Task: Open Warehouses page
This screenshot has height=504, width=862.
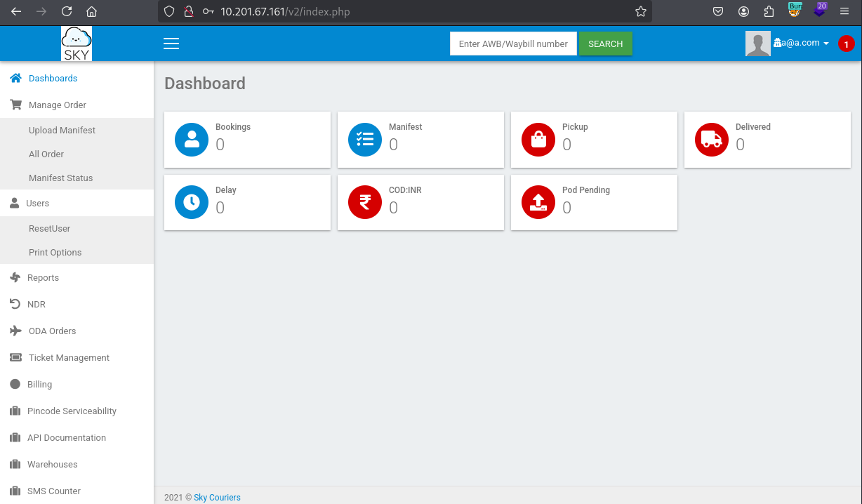Action: click(77, 464)
